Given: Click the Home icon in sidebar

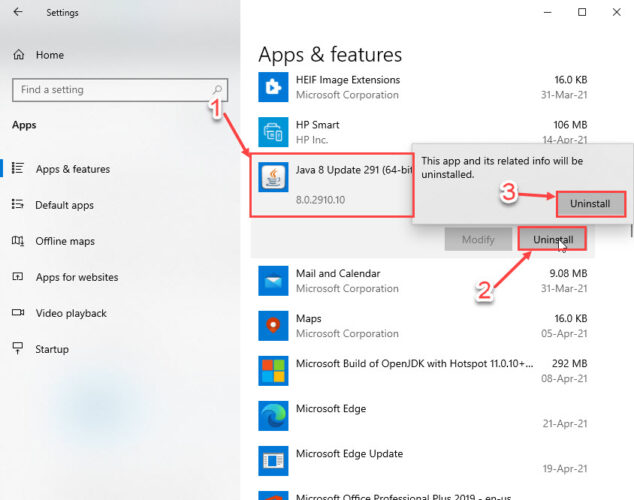Looking at the screenshot, I should point(18,56).
